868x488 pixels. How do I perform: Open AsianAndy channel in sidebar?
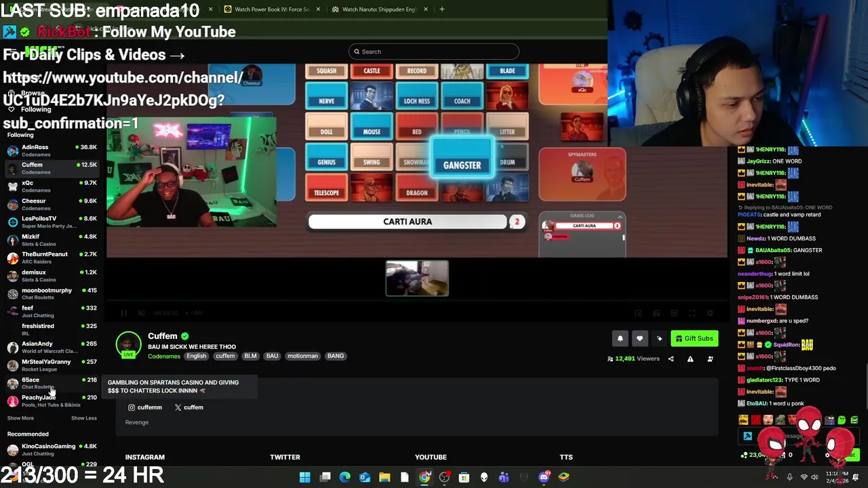pyautogui.click(x=52, y=347)
